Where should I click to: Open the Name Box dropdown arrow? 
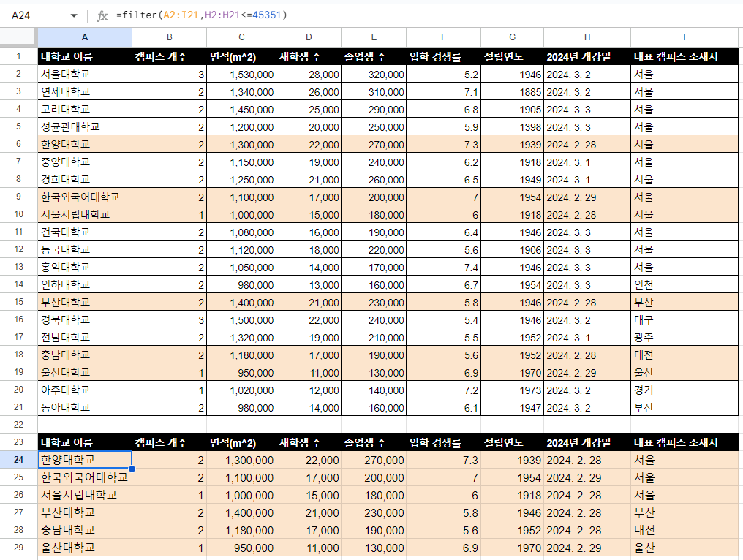tap(74, 15)
